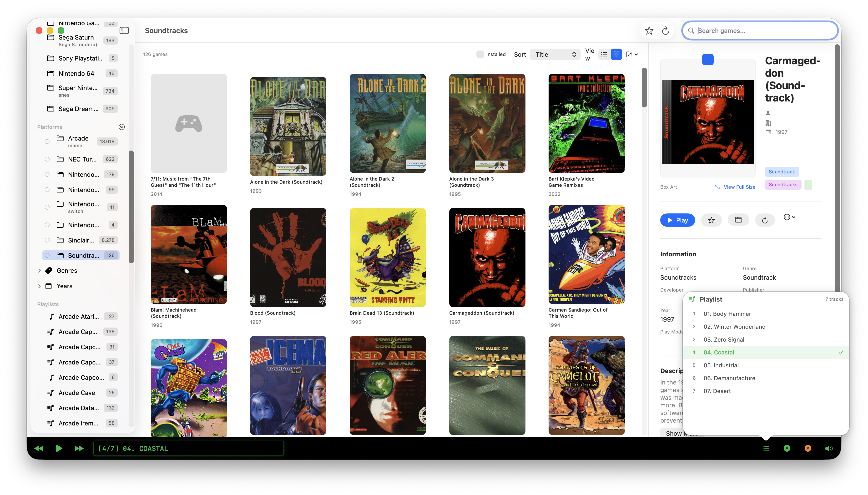This screenshot has width=868, height=495.
Task: Switch to list view layout
Action: [x=604, y=54]
